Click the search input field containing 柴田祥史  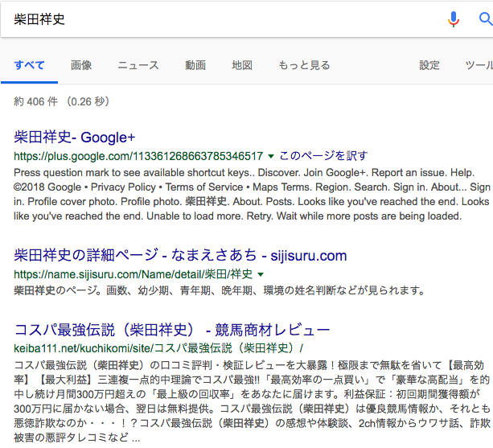[220, 19]
